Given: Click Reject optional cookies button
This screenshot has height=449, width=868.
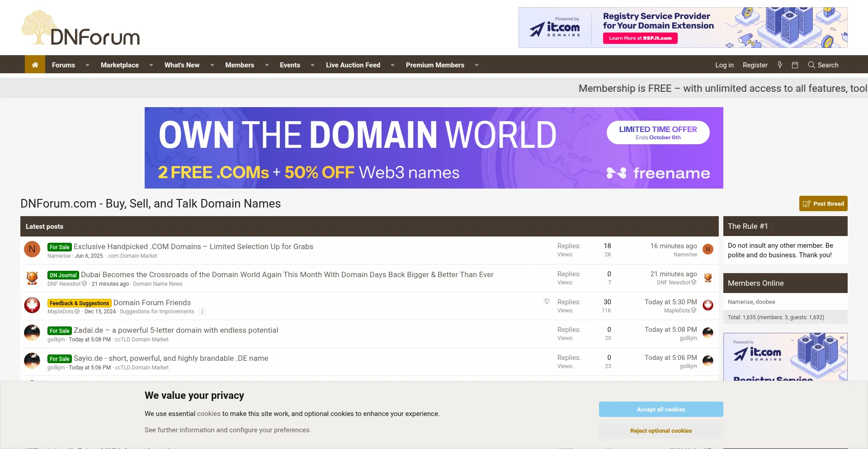Looking at the screenshot, I should [x=660, y=430].
